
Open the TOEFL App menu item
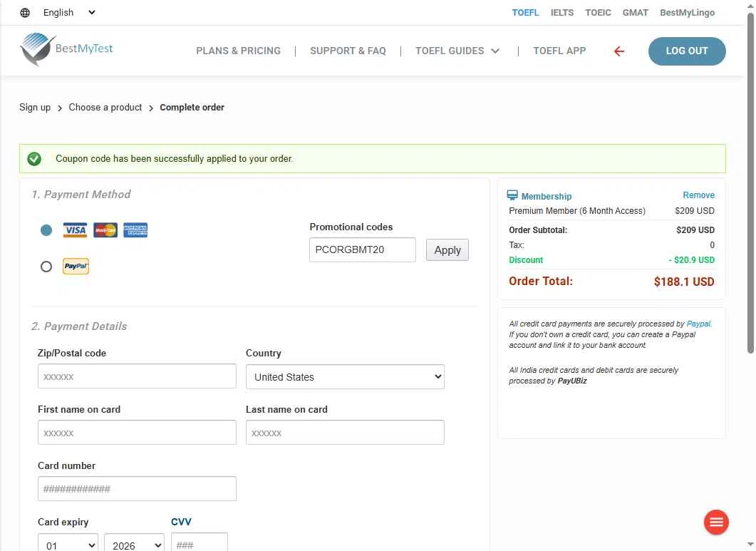pyautogui.click(x=559, y=51)
